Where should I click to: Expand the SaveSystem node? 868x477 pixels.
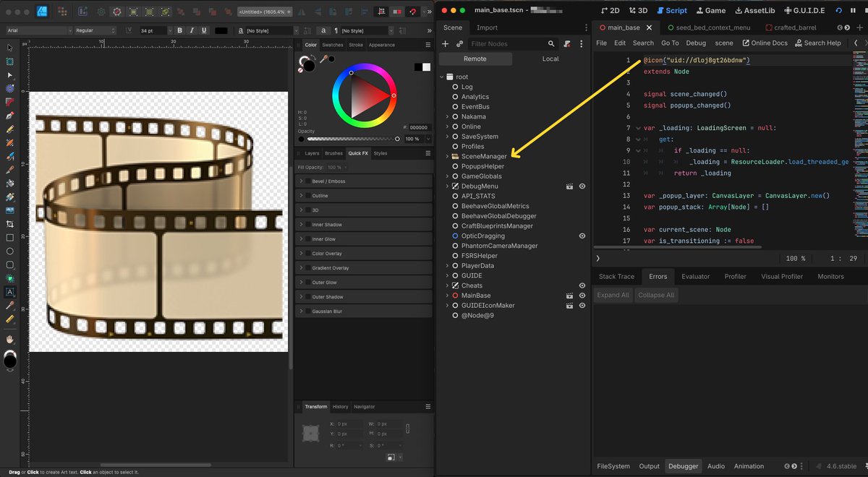tap(447, 137)
